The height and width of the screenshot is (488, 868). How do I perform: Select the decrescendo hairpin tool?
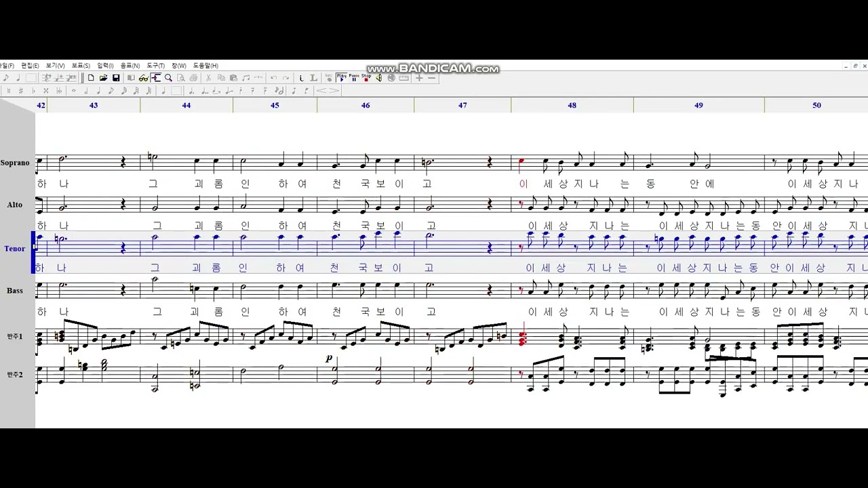click(x=333, y=91)
